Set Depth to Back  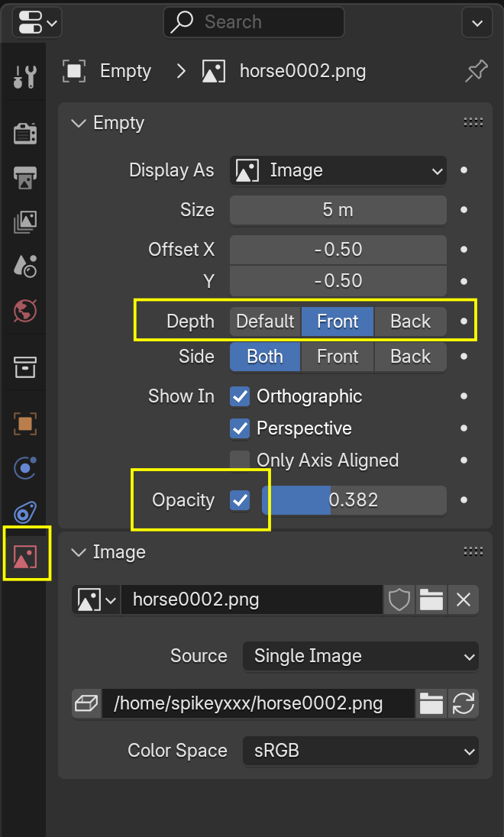pyautogui.click(x=410, y=322)
